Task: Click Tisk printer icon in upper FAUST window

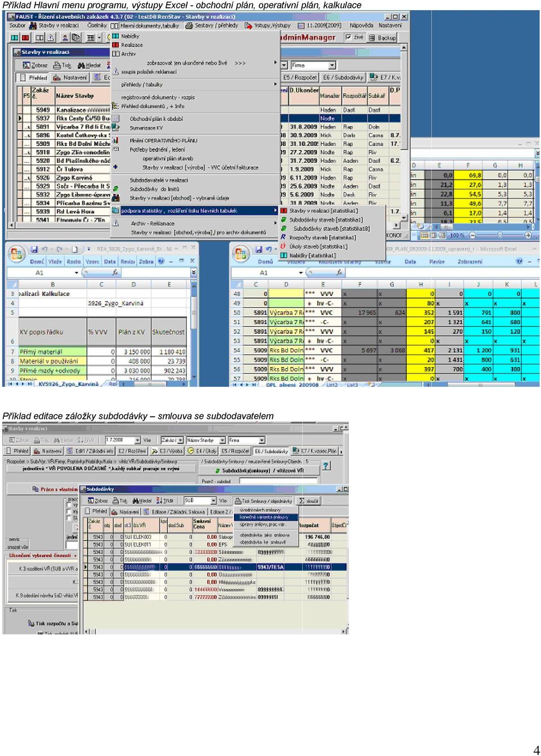Action: (62, 65)
